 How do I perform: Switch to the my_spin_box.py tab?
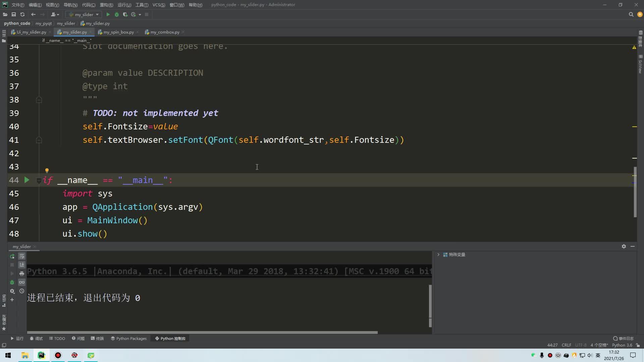118,32
